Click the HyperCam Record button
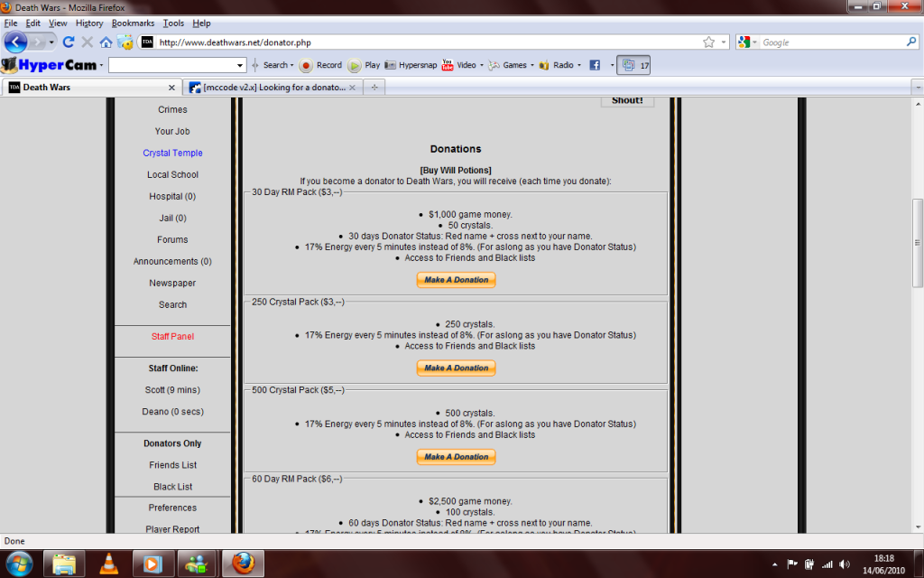Screen dimensions: 924x578 [x=321, y=65]
